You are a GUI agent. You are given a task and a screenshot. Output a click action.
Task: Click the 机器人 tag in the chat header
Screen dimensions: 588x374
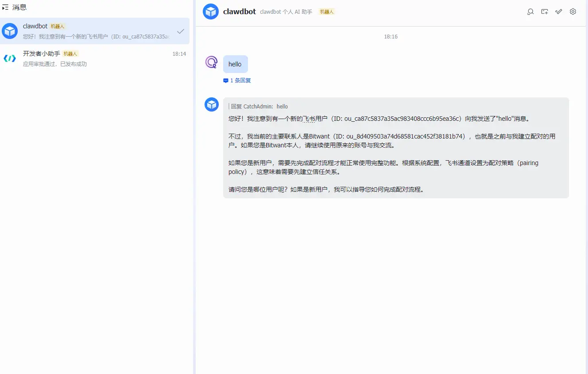(326, 12)
